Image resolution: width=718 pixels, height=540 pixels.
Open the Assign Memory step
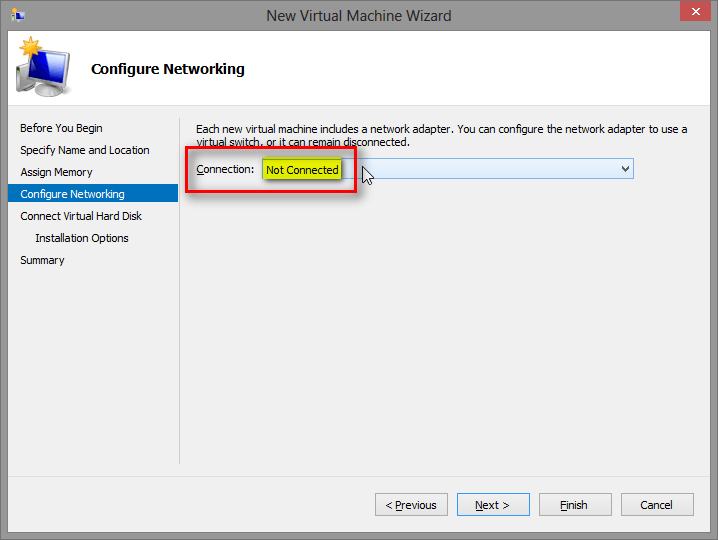[56, 172]
